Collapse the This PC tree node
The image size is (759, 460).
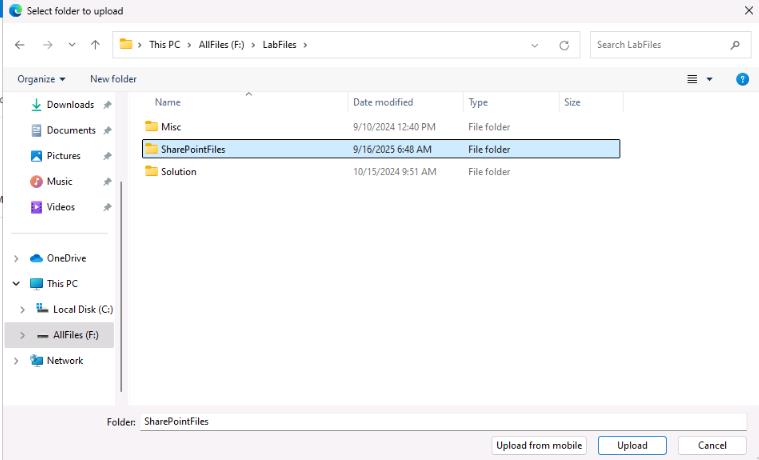pos(16,284)
